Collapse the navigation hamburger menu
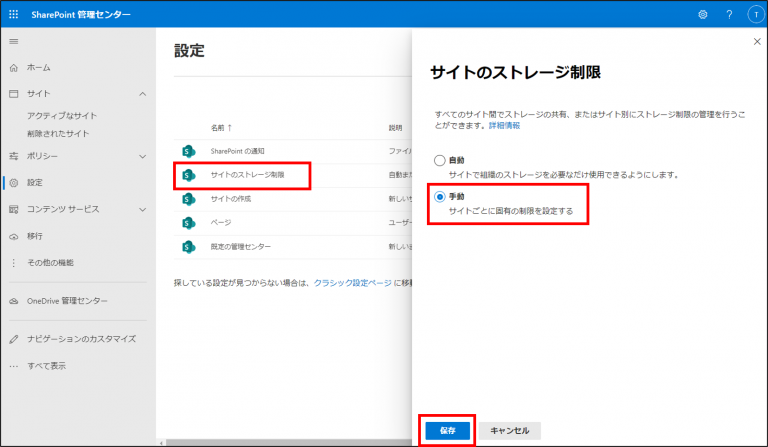Image resolution: width=768 pixels, height=447 pixels. tap(13, 41)
